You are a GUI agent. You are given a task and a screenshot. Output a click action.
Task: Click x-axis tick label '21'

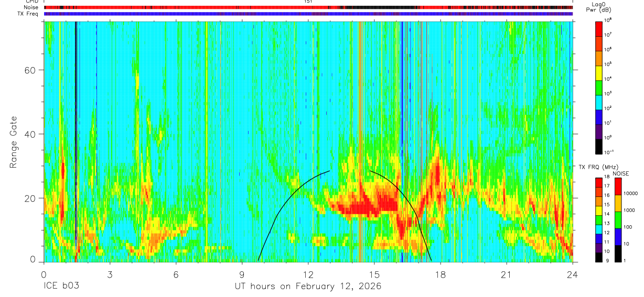tap(506, 274)
